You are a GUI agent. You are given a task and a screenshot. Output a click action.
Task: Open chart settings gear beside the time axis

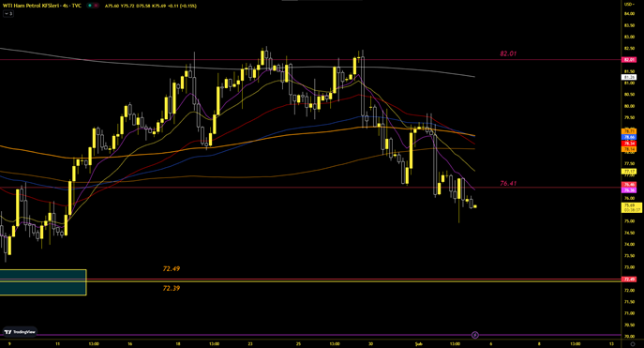coord(633,344)
